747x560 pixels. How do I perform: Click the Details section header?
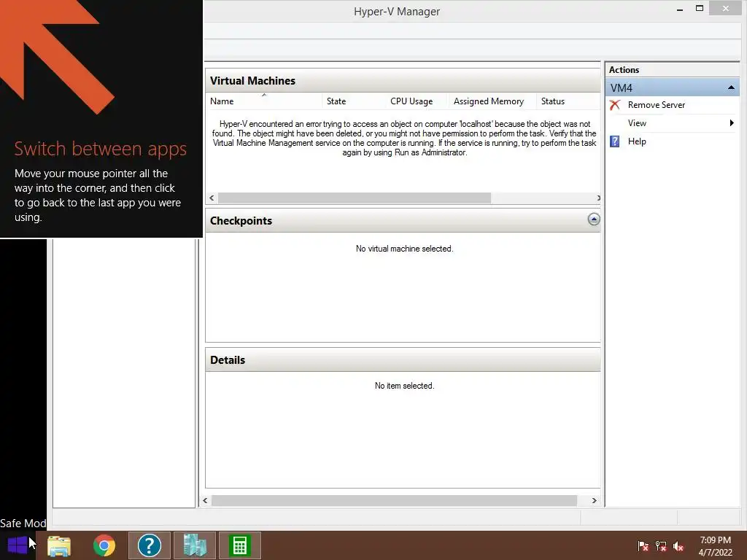[403, 360]
